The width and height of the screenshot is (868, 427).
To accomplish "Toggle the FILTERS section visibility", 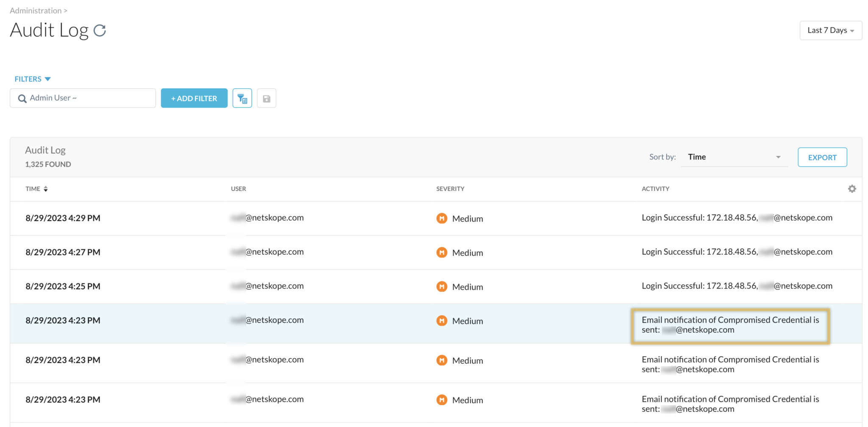I will pos(28,79).
